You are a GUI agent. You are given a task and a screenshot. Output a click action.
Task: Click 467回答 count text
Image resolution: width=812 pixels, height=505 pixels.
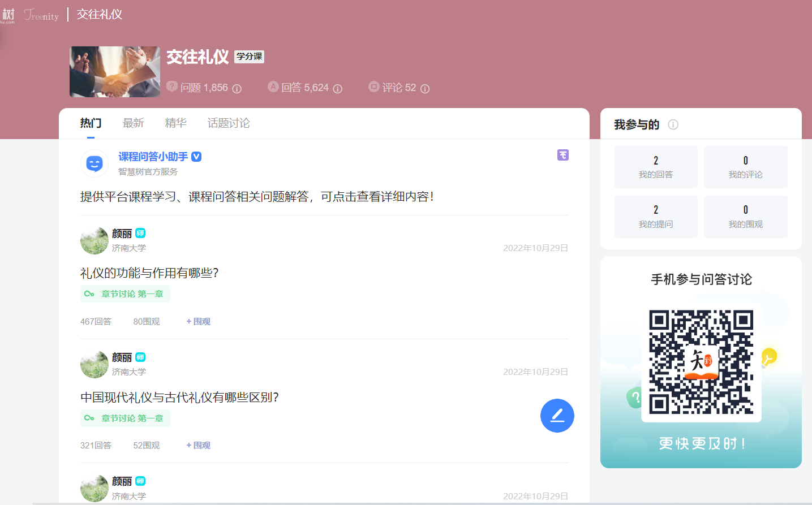96,321
